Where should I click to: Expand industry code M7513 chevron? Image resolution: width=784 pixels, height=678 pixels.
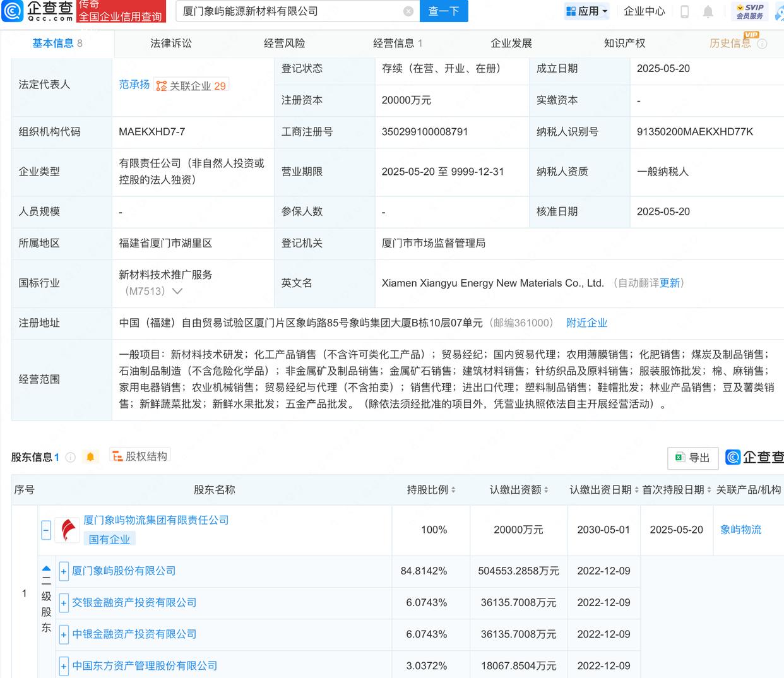[177, 291]
